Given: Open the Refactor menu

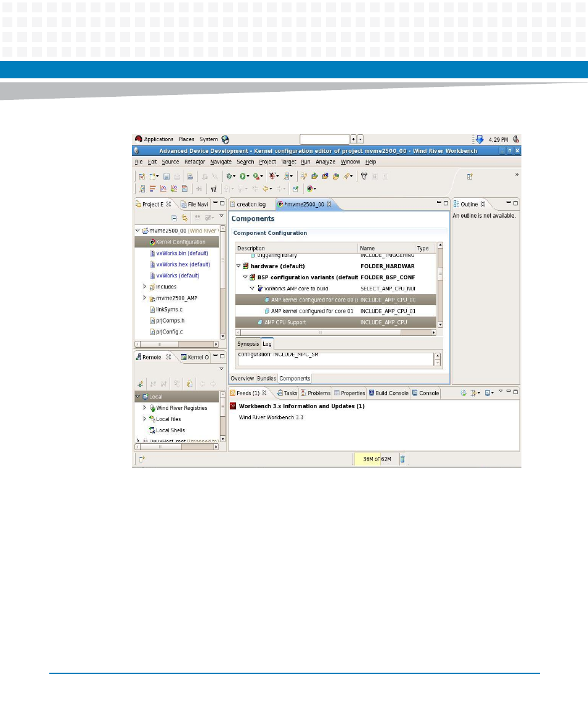Looking at the screenshot, I should tap(195, 162).
